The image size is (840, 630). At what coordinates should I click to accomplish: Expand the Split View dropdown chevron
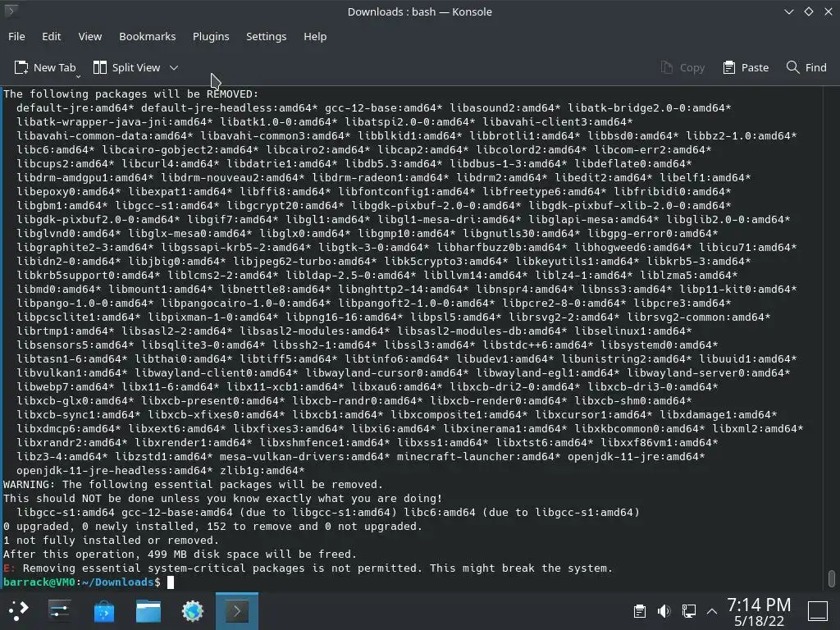pos(174,67)
